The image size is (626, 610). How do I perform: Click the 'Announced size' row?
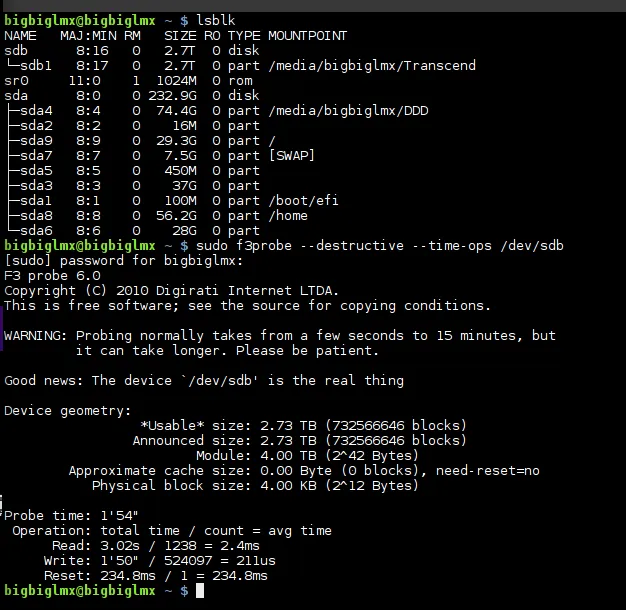tap(299, 441)
